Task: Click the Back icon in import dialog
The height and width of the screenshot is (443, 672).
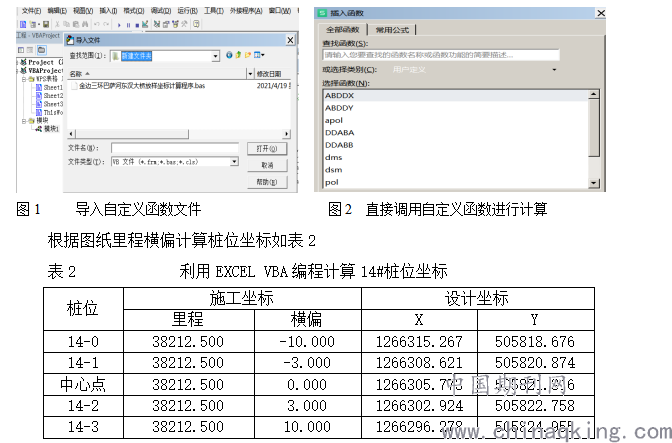Action: [x=229, y=55]
